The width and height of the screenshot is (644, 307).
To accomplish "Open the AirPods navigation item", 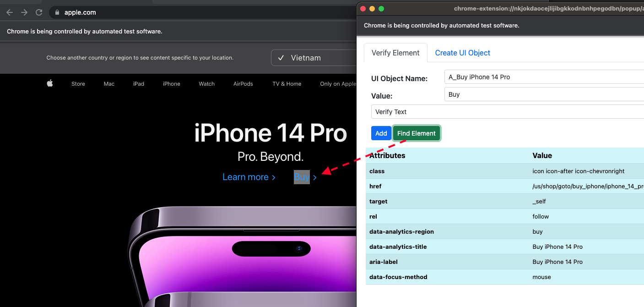I will [x=243, y=84].
